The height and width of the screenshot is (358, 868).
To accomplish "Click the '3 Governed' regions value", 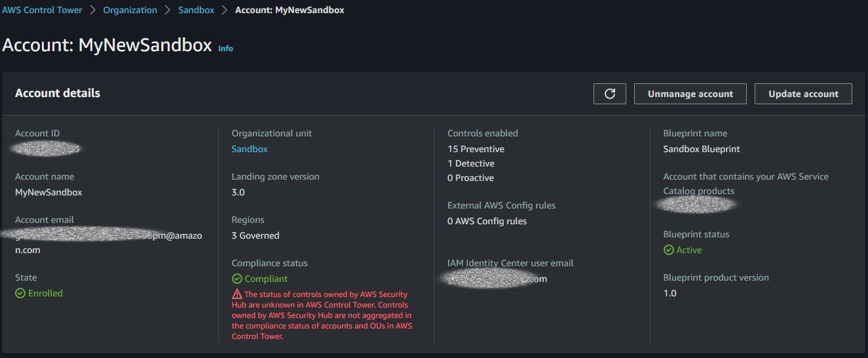I will click(255, 235).
